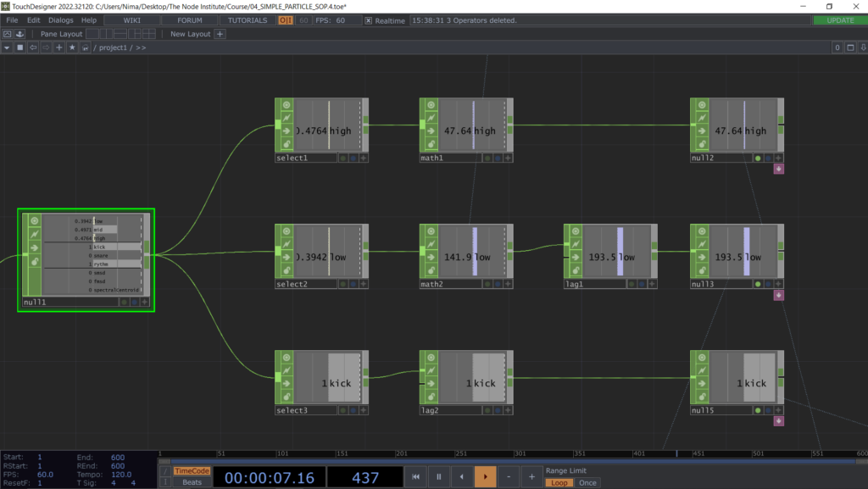Image resolution: width=868 pixels, height=489 pixels.
Task: Click pink export arrow under null3
Action: coord(778,295)
